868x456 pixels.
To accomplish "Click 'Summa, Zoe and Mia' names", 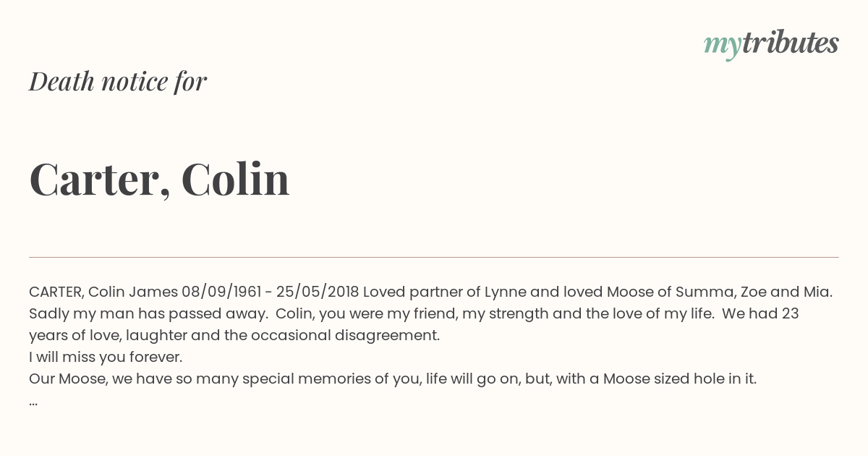I will pos(754,292).
